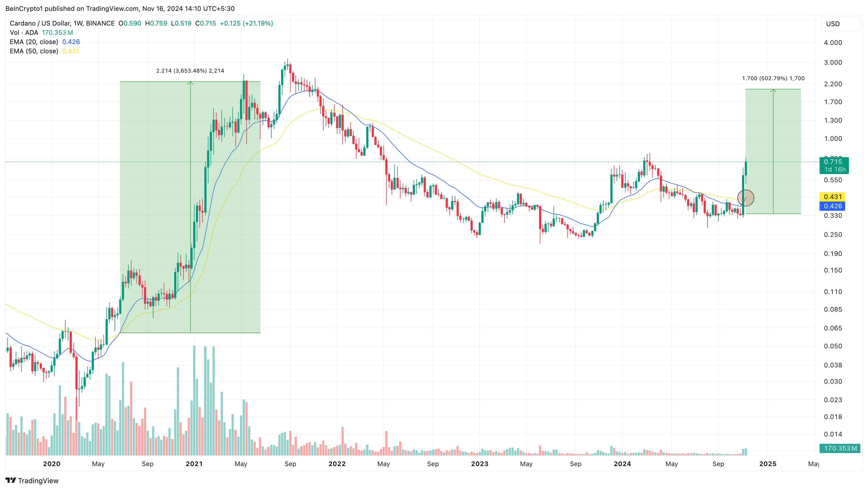Image resolution: width=868 pixels, height=490 pixels.
Task: Click the 2021 label on time axis
Action: 194,464
